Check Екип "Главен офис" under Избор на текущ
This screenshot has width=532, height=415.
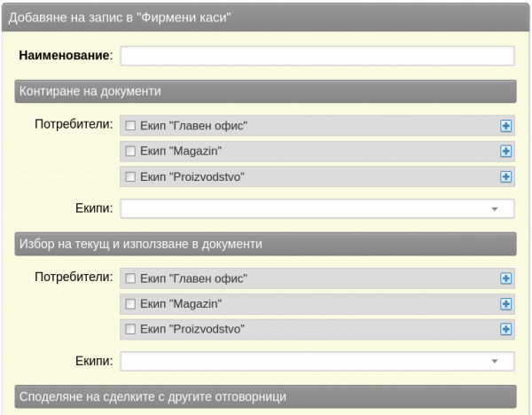[130, 278]
